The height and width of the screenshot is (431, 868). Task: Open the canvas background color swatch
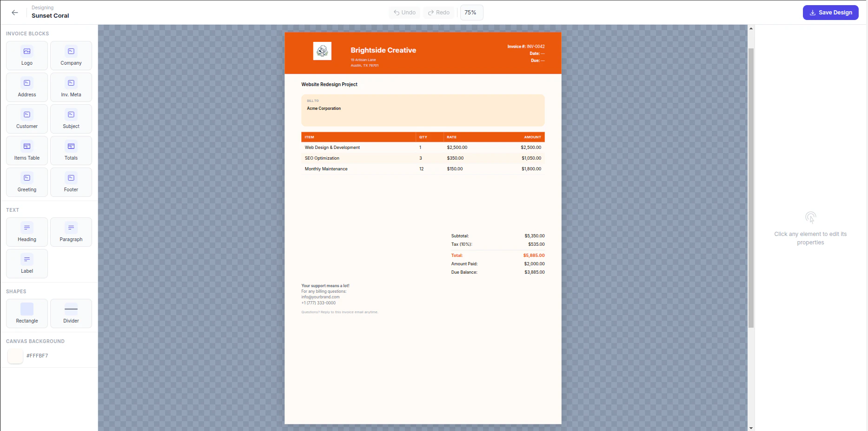(x=15, y=356)
